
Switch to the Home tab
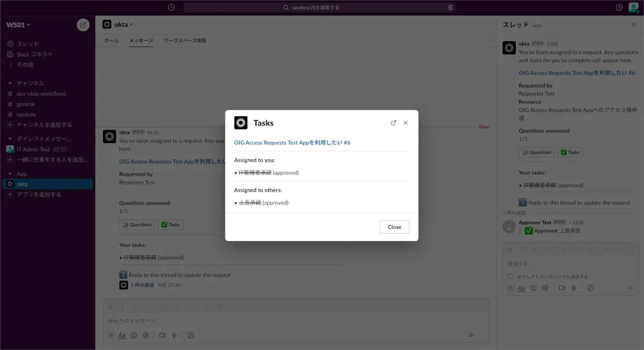click(x=111, y=41)
